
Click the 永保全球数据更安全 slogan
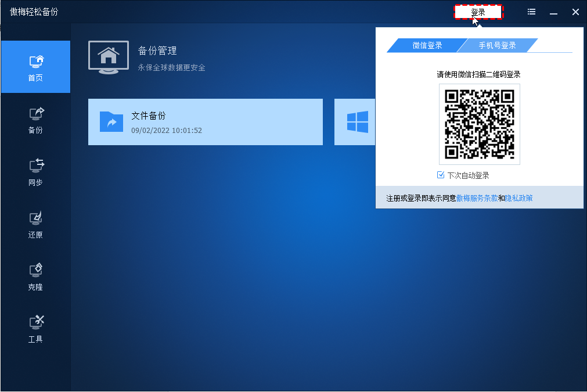(171, 68)
